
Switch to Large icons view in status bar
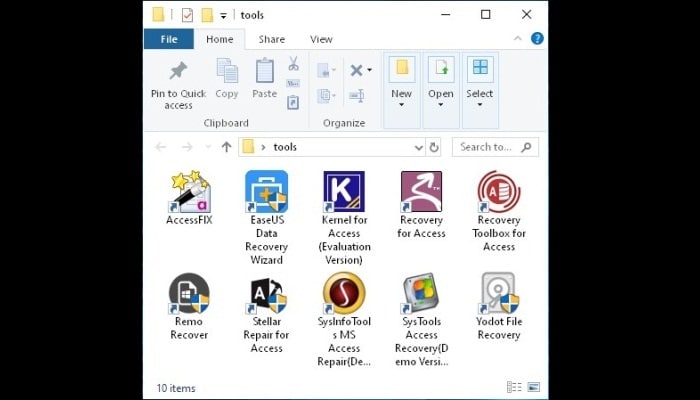[533, 387]
